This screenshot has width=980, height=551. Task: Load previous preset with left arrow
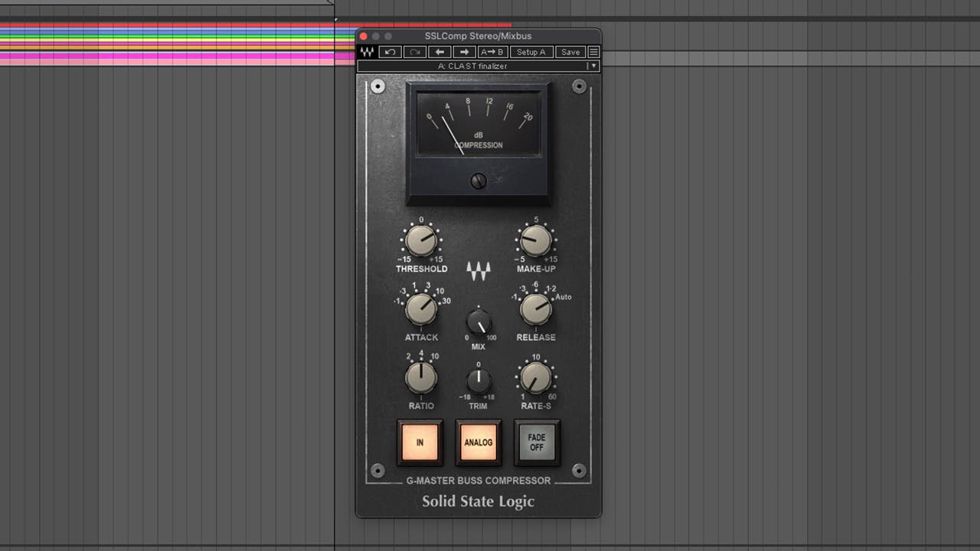(439, 52)
